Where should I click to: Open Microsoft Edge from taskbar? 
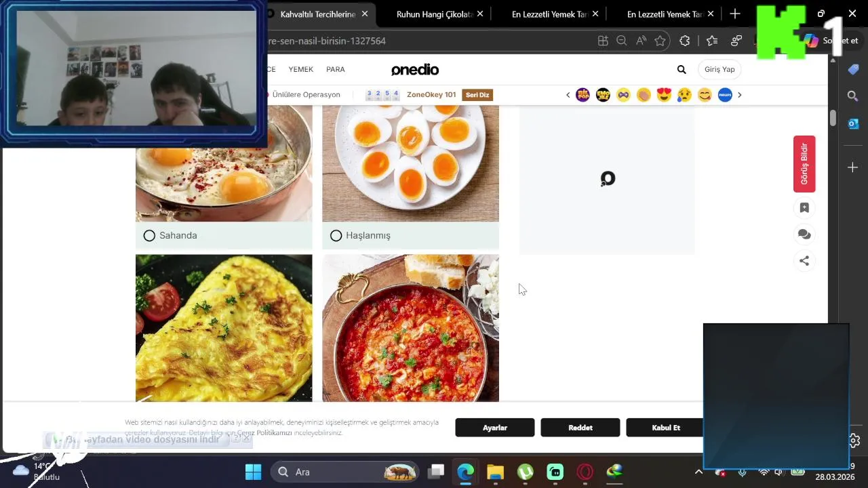(465, 472)
